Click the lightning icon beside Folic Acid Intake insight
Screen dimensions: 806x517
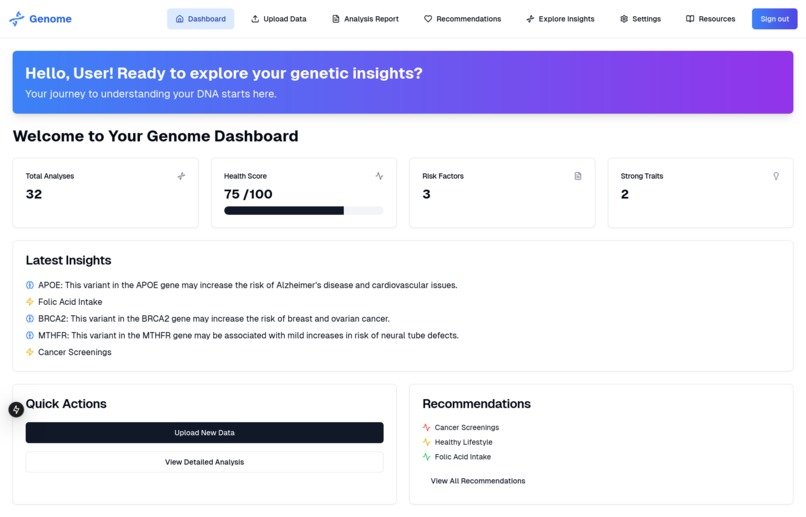[x=30, y=302]
